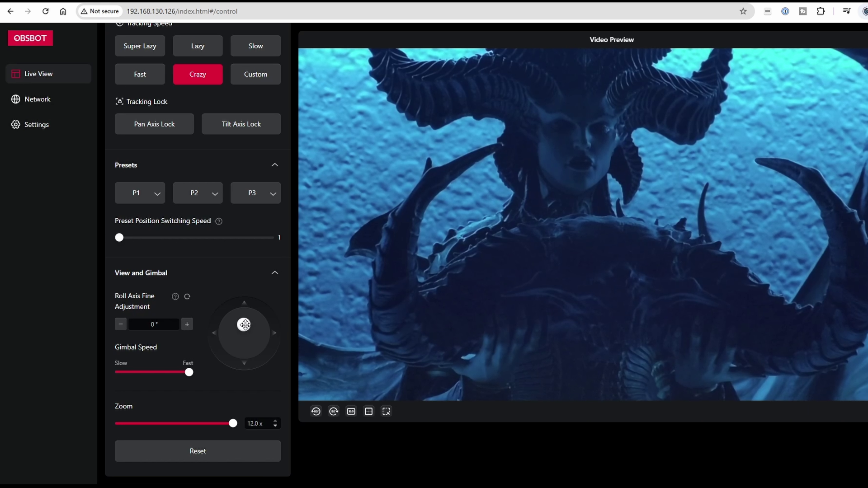
Task: Toggle the grid overlay icon
Action: 369,411
